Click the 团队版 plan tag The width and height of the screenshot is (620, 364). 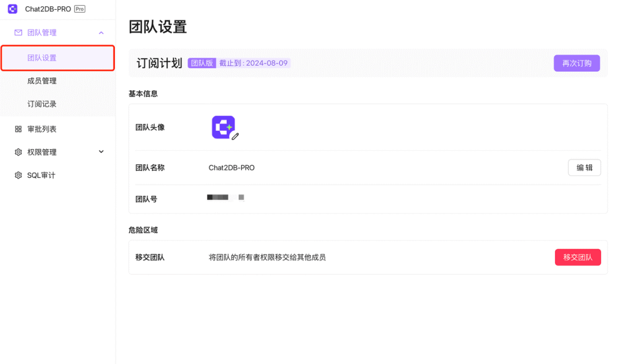click(x=202, y=63)
